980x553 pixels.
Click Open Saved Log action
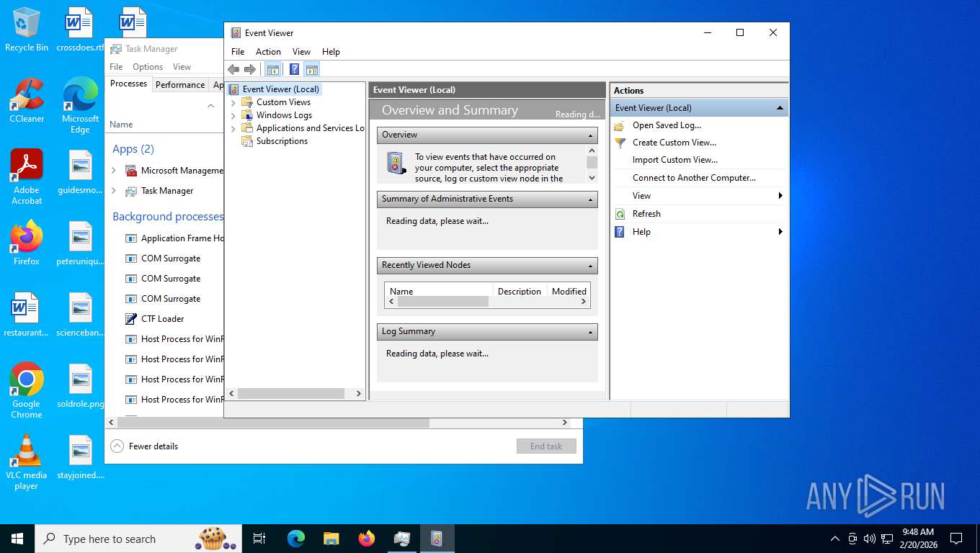667,125
